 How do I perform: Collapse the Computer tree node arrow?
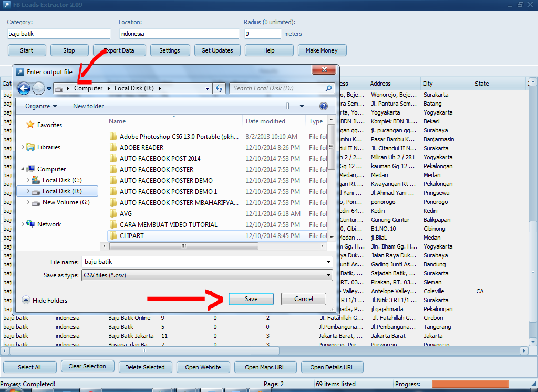pyautogui.click(x=23, y=169)
